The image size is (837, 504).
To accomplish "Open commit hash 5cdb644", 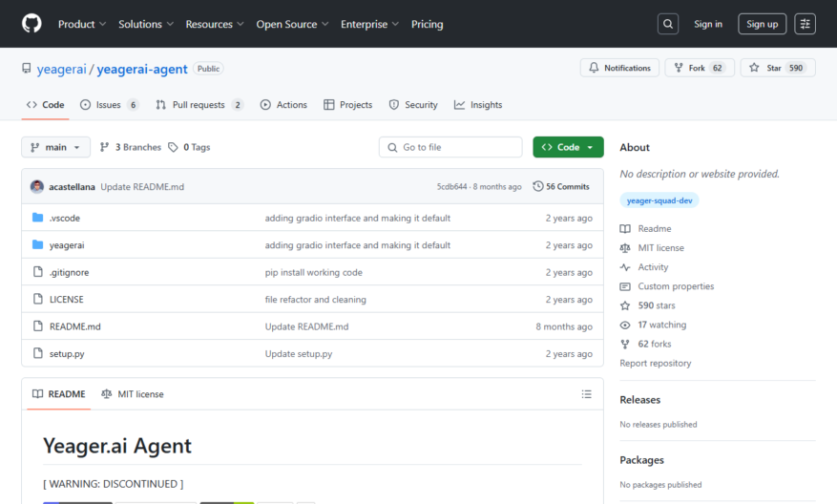I will click(x=451, y=186).
